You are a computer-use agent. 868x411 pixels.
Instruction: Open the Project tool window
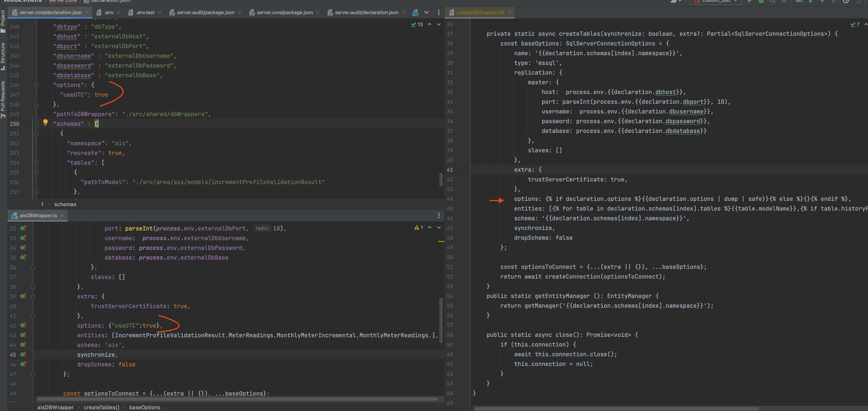coord(3,21)
